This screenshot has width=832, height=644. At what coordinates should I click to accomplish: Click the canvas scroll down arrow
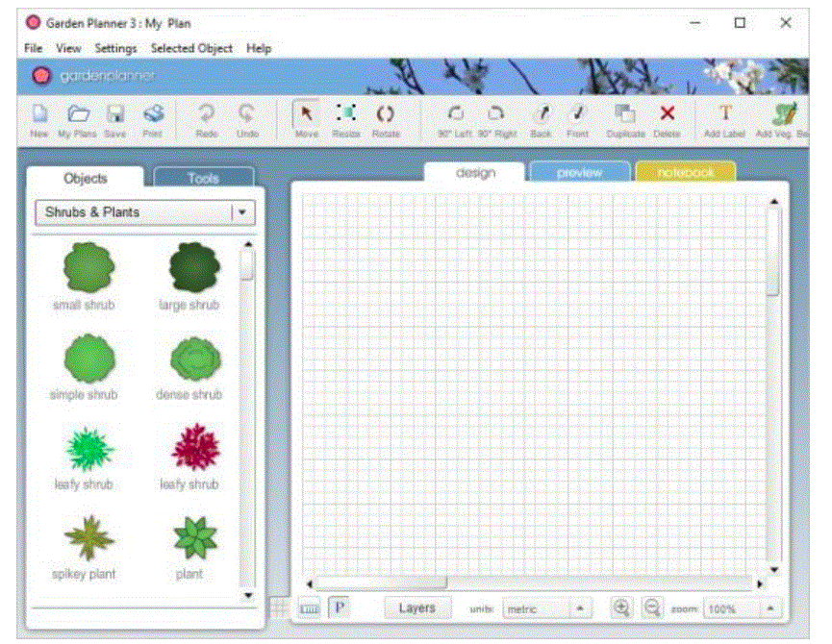[x=774, y=570]
